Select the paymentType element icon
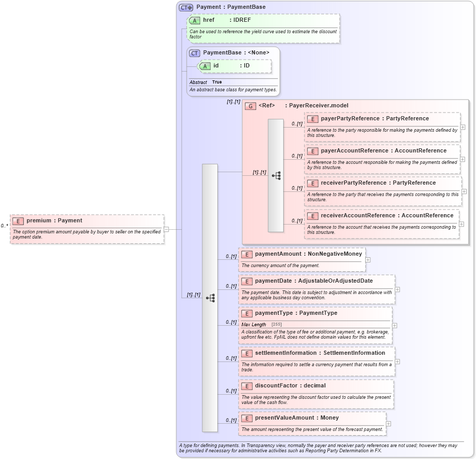 click(x=247, y=313)
